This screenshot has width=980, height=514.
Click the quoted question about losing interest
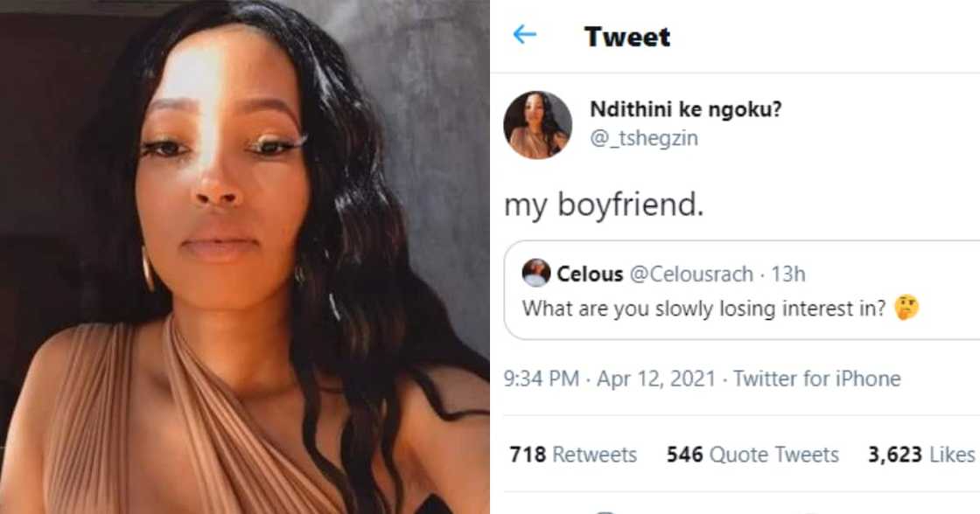click(656, 308)
